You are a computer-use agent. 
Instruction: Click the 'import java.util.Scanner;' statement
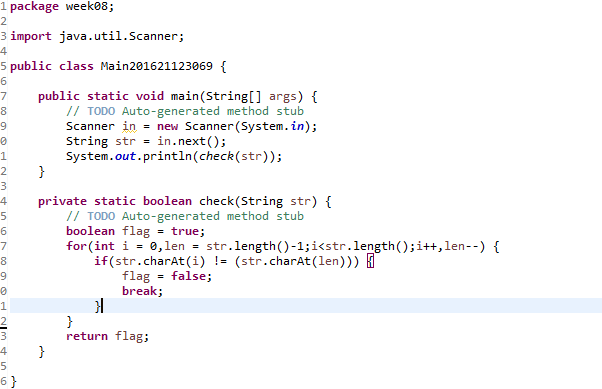[x=97, y=36]
